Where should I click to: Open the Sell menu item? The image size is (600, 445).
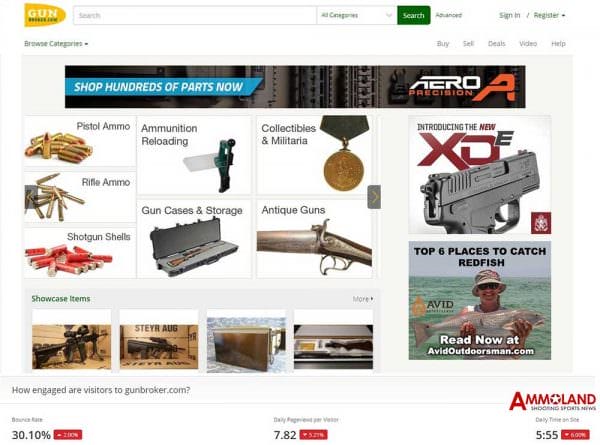(468, 44)
